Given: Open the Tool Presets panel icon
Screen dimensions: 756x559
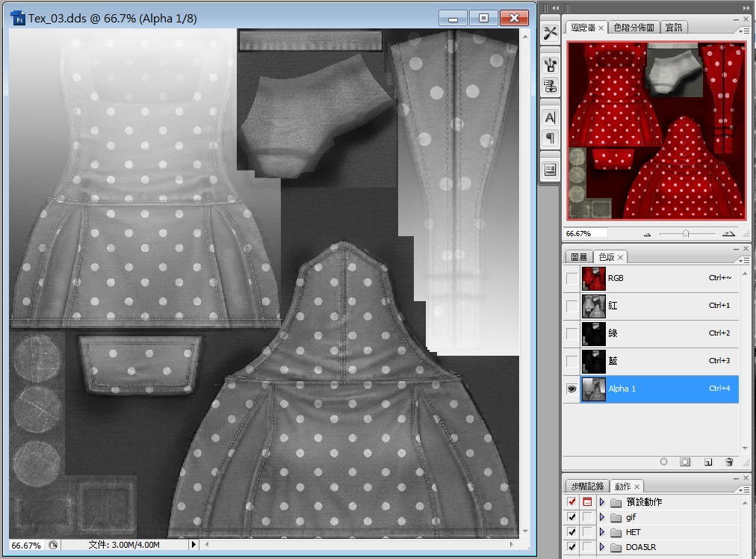Looking at the screenshot, I should [550, 33].
